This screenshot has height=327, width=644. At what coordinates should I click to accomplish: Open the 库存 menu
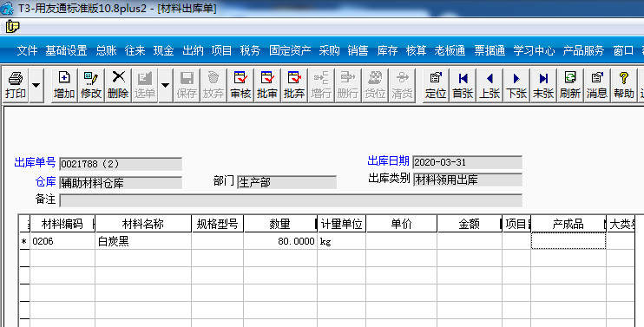click(x=387, y=51)
